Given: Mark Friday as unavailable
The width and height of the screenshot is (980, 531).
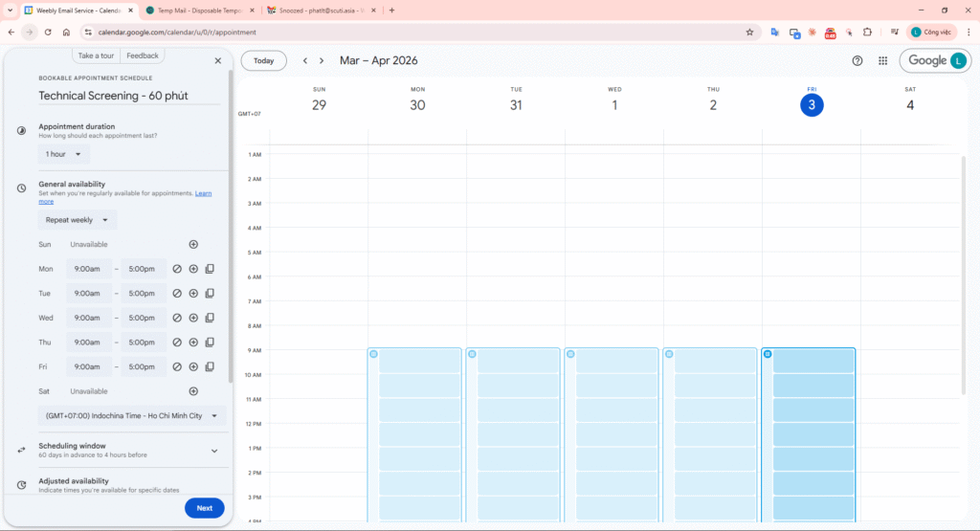Looking at the screenshot, I should coord(177,366).
